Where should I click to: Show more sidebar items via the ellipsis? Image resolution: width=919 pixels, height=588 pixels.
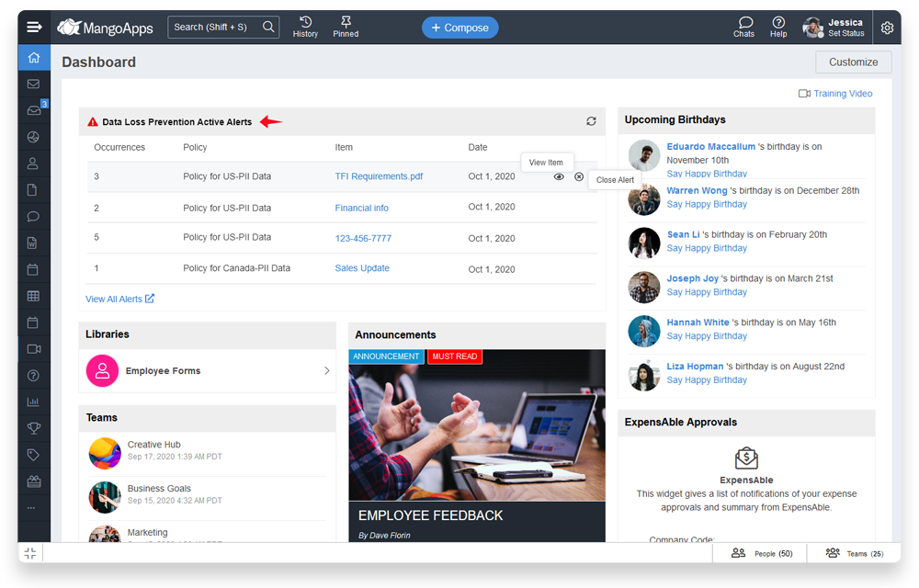point(31,508)
